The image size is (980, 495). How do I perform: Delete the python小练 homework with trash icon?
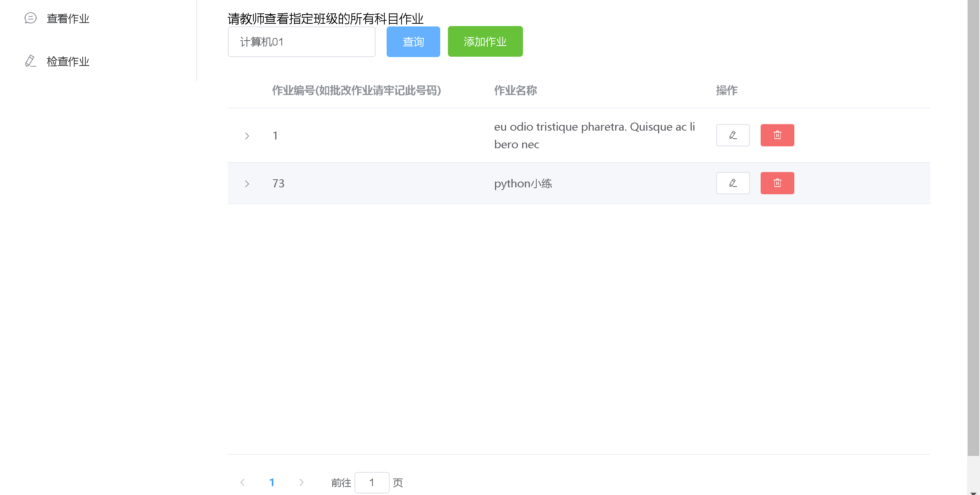pos(777,183)
